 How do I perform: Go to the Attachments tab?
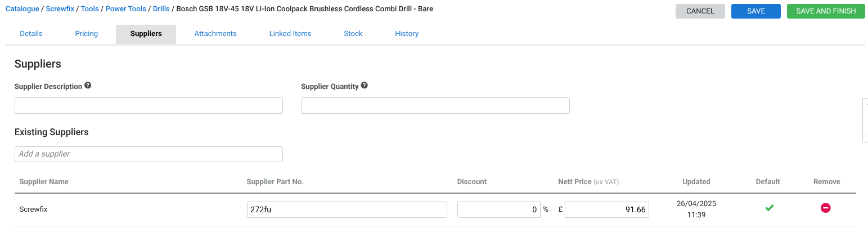tap(215, 34)
